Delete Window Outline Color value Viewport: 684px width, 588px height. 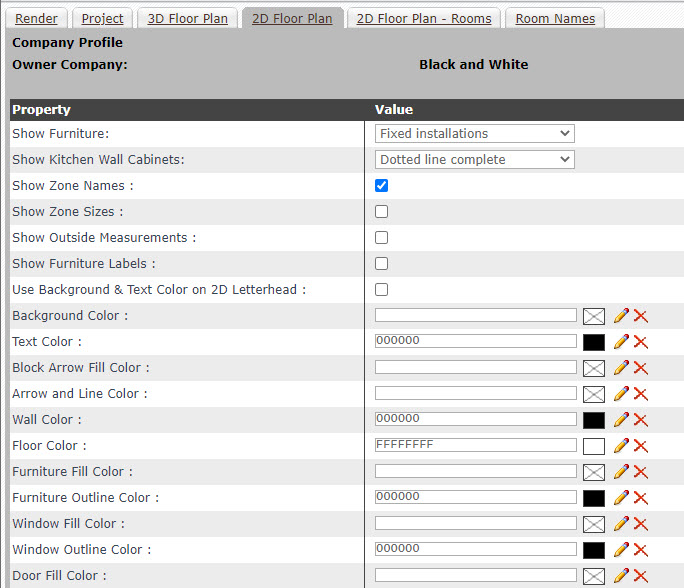tap(640, 550)
